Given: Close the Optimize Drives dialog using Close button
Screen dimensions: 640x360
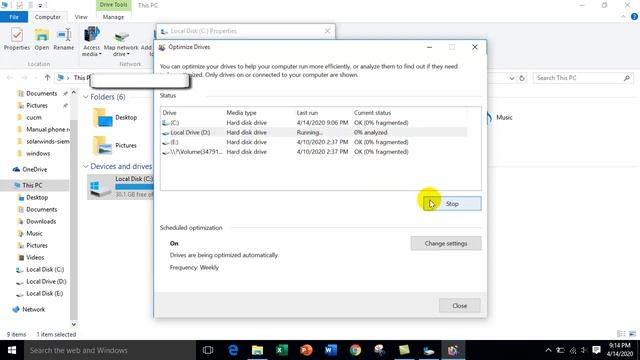Looking at the screenshot, I should point(460,306).
